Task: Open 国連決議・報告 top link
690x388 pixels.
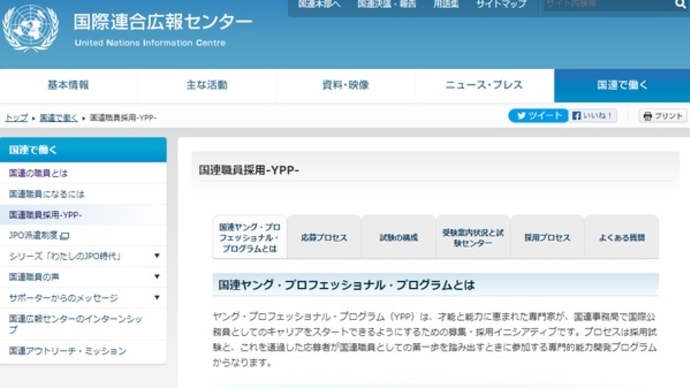Action: (387, 4)
